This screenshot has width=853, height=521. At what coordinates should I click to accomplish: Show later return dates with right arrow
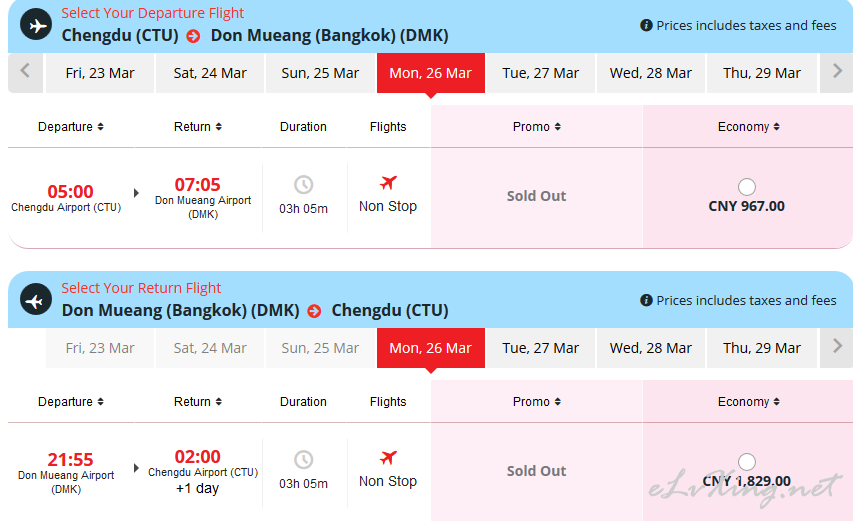(837, 346)
